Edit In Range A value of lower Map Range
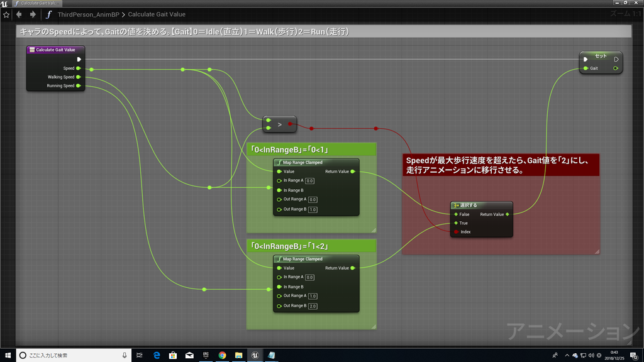The image size is (644, 362). click(309, 277)
